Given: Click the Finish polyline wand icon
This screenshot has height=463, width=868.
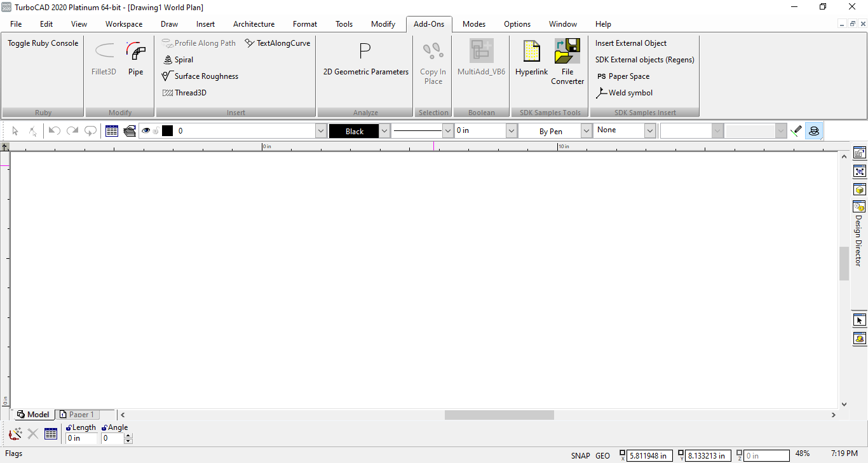Looking at the screenshot, I should [x=15, y=434].
